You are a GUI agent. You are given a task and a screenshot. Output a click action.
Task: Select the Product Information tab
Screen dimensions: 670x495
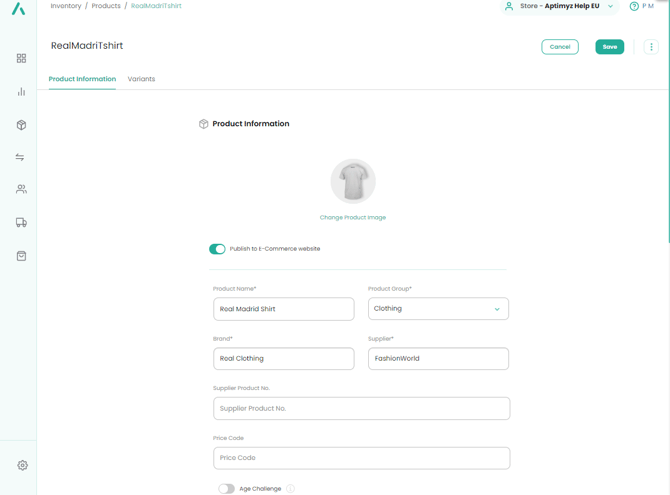click(82, 79)
